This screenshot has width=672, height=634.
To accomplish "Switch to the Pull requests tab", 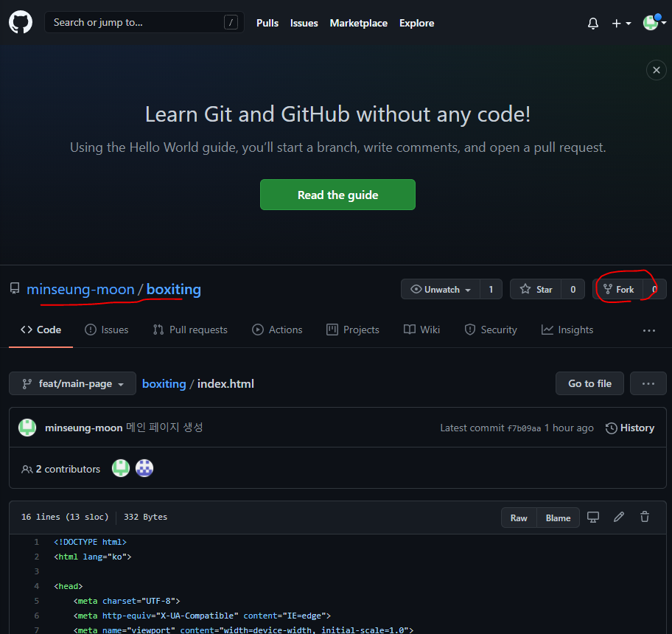I will (190, 330).
